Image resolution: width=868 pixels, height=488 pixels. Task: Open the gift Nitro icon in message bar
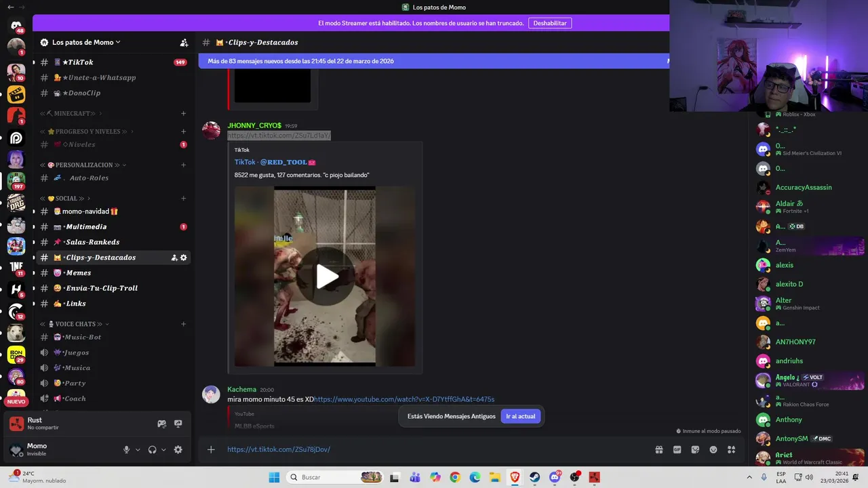(x=658, y=449)
